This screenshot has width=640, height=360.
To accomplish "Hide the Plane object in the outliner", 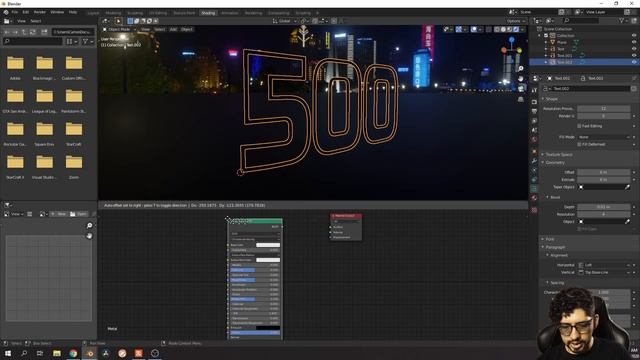I will click(x=634, y=42).
